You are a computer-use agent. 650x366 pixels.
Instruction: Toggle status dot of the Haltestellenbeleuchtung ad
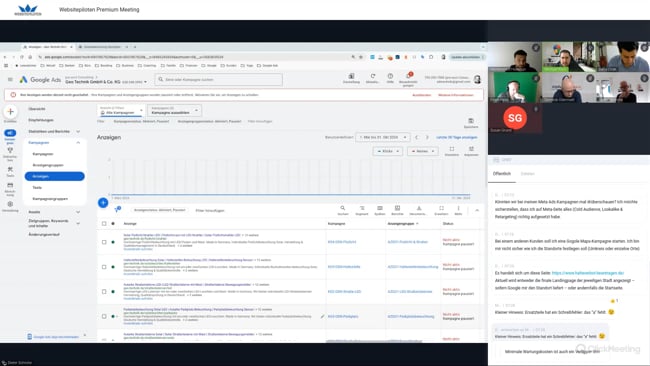pyautogui.click(x=113, y=267)
